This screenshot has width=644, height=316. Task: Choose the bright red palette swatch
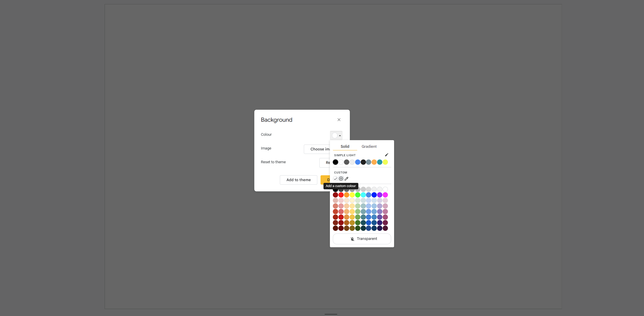tap(341, 195)
